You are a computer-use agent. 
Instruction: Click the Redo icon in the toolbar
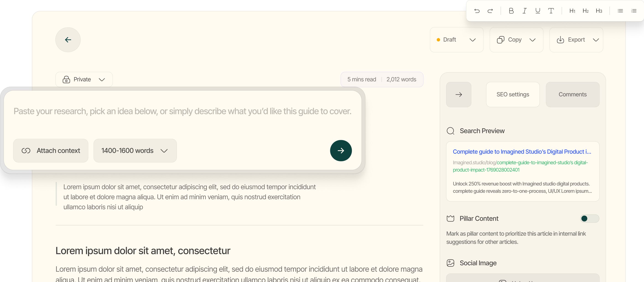coord(490,11)
